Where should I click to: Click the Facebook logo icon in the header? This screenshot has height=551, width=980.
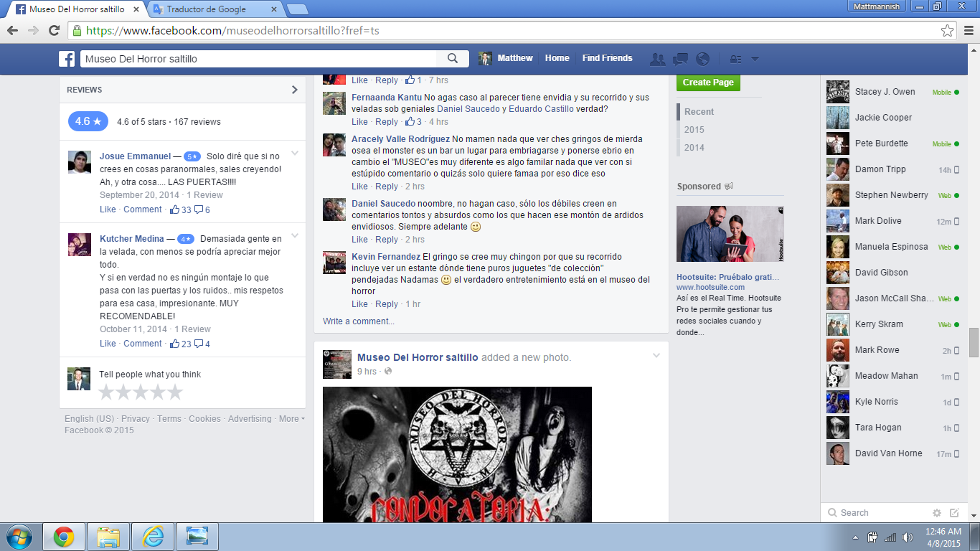click(67, 59)
